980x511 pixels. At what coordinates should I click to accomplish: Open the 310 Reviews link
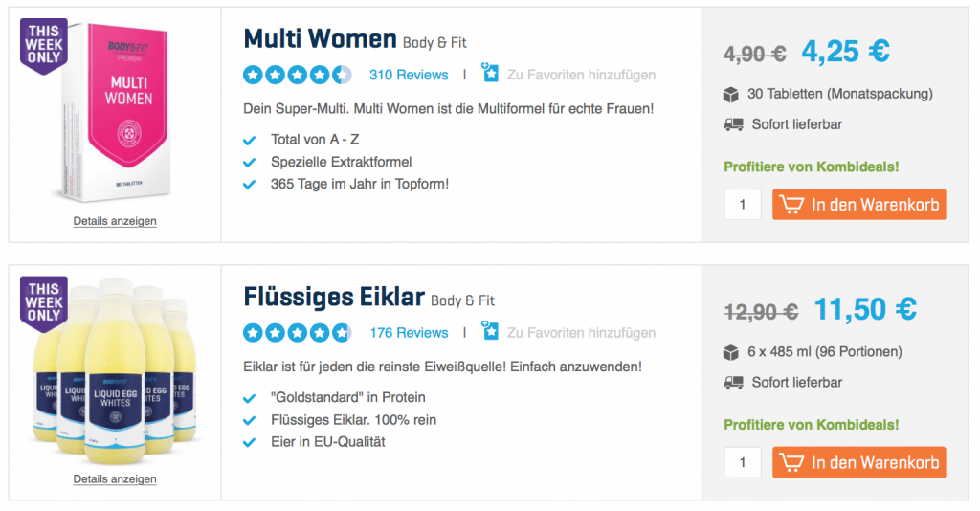click(409, 75)
